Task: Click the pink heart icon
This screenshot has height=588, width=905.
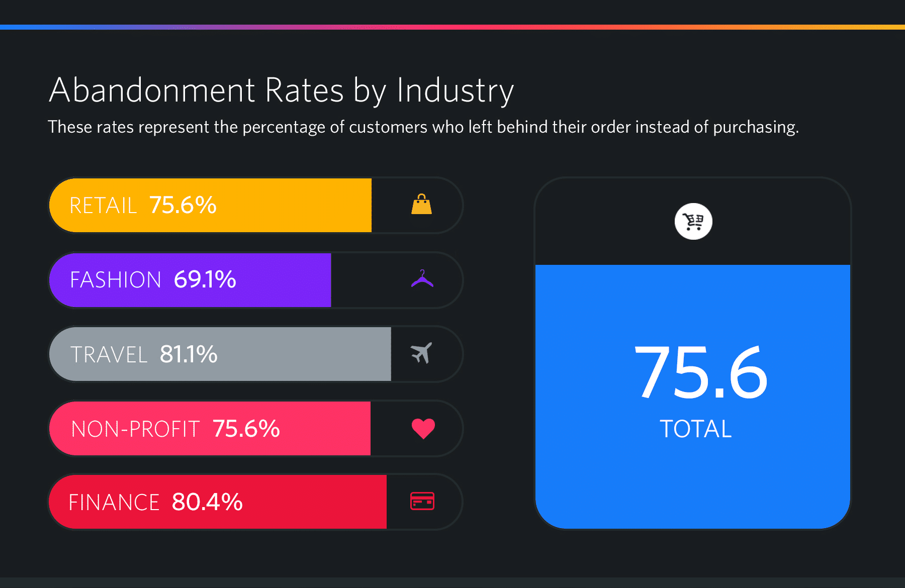Action: (423, 428)
